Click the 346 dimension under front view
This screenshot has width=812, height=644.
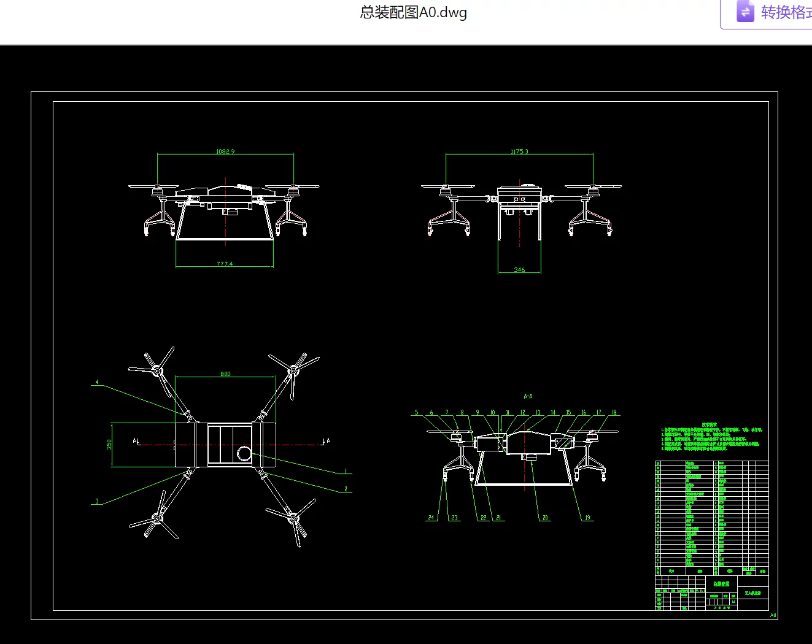519,269
